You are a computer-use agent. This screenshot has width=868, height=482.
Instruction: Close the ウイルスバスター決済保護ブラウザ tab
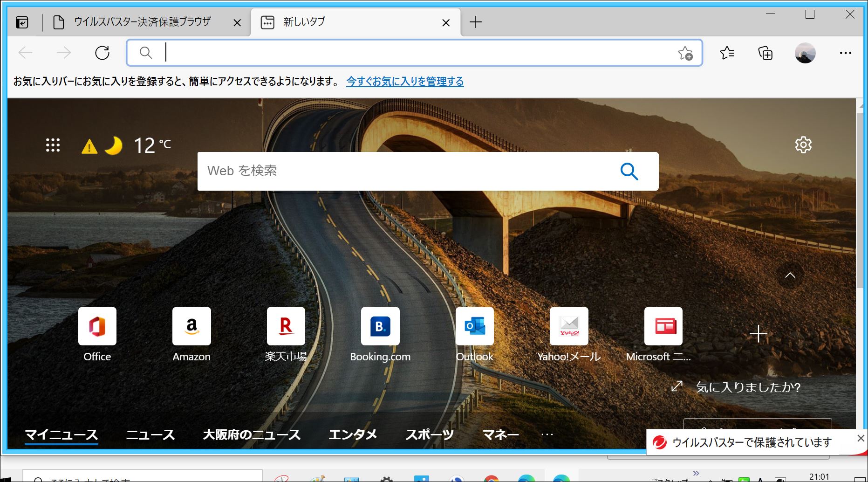(237, 22)
